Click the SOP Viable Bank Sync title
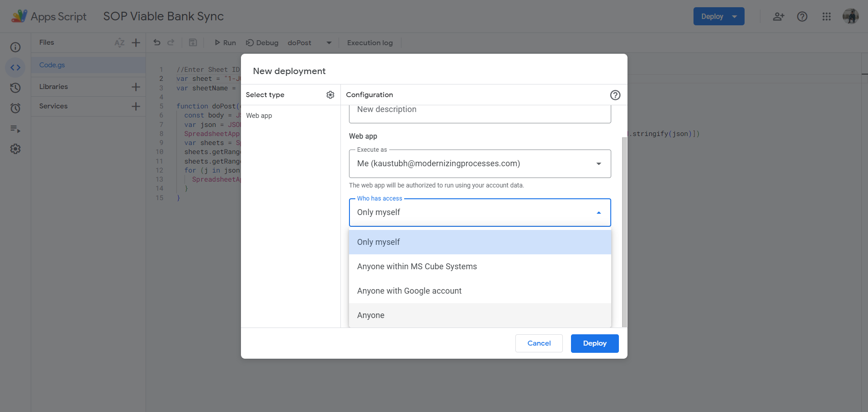Screen dimensions: 868x412 click(x=163, y=16)
